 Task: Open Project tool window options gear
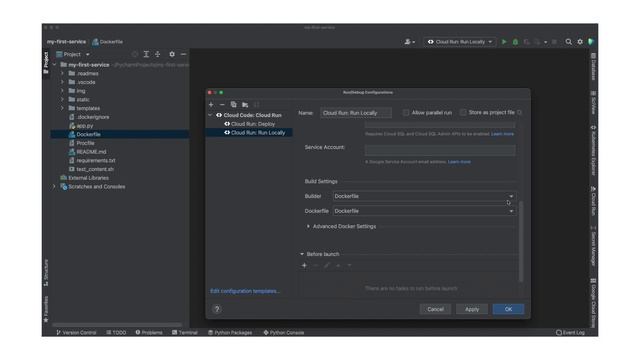click(172, 54)
